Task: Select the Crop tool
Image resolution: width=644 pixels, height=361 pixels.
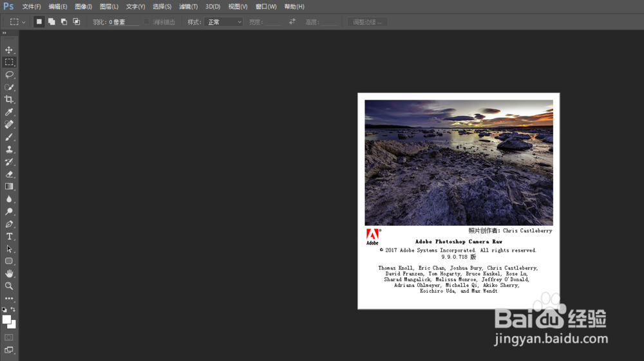Action: (9, 99)
